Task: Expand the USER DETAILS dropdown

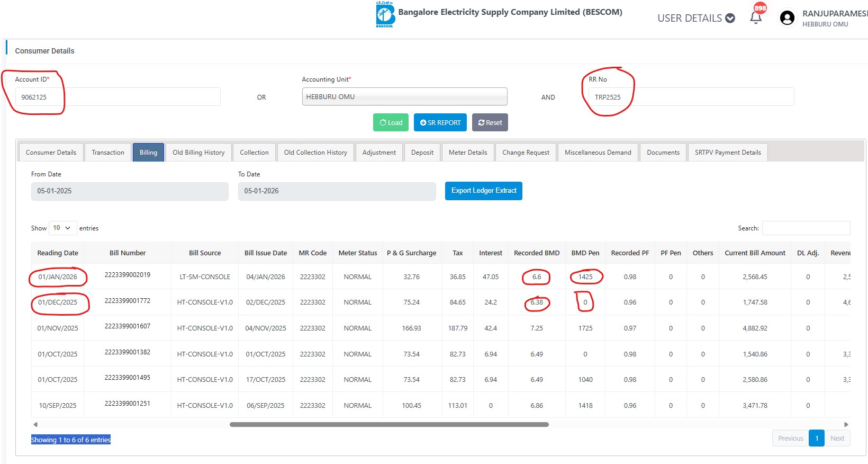Action: coord(696,18)
